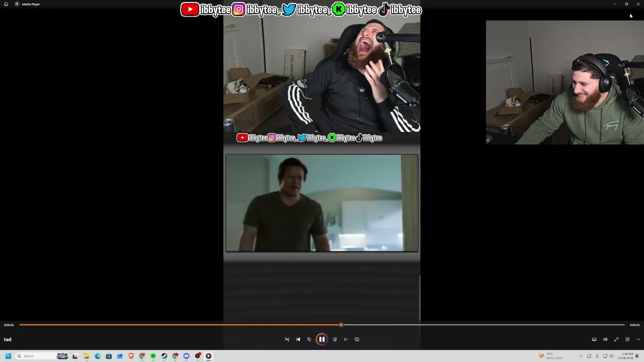Open Discord from the taskbar
This screenshot has height=362, width=644.
(186, 356)
